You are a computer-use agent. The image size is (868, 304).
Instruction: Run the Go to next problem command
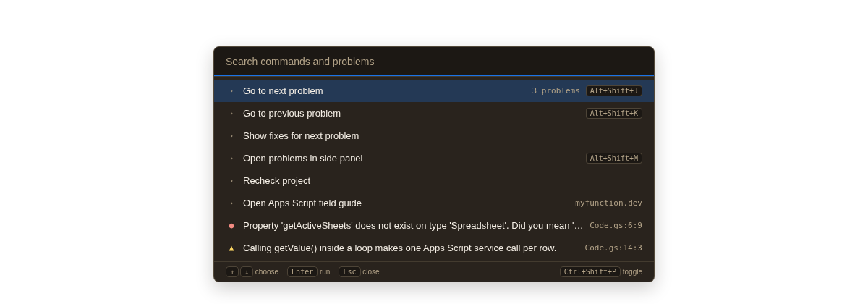pos(434,90)
